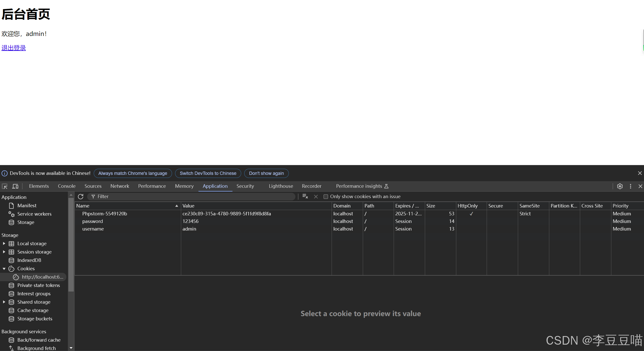644x351 pixels.
Task: Collapse the Cookies tree node
Action: (4, 269)
